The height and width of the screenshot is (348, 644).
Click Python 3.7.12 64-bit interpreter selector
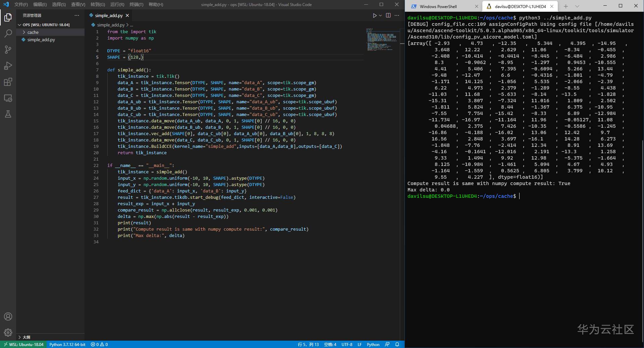pos(67,344)
